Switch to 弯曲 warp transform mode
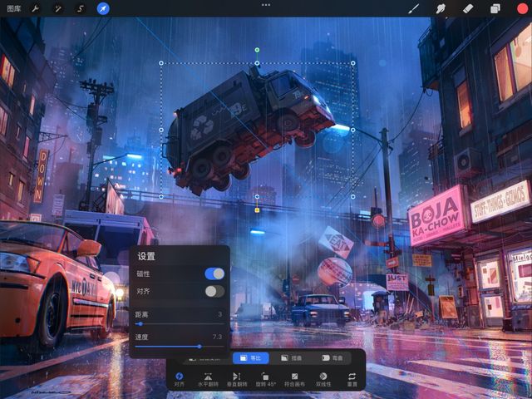Screen dimensions: 532x399 tap(332, 358)
